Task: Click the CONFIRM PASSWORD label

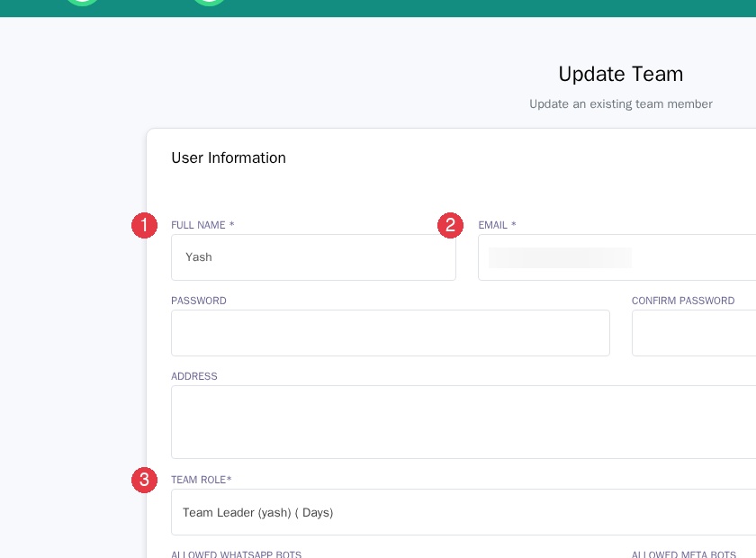Action: pos(683,301)
